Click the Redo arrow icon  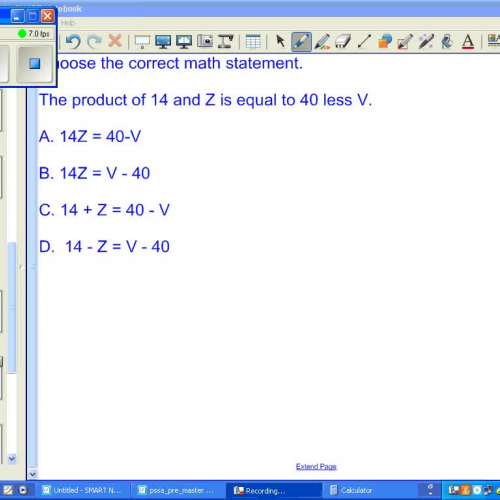click(94, 42)
